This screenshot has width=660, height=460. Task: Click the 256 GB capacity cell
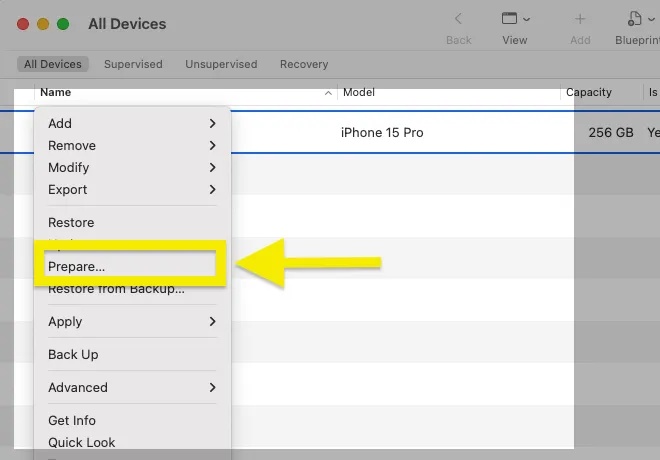tap(611, 133)
